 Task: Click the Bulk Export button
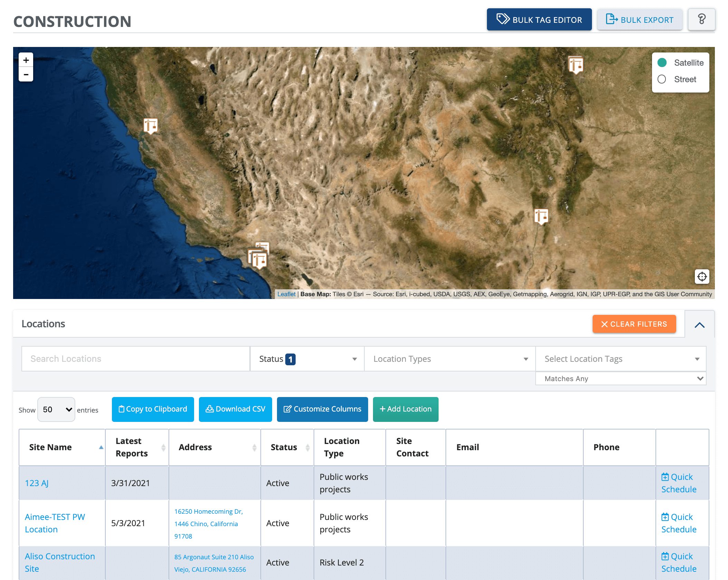pos(640,20)
